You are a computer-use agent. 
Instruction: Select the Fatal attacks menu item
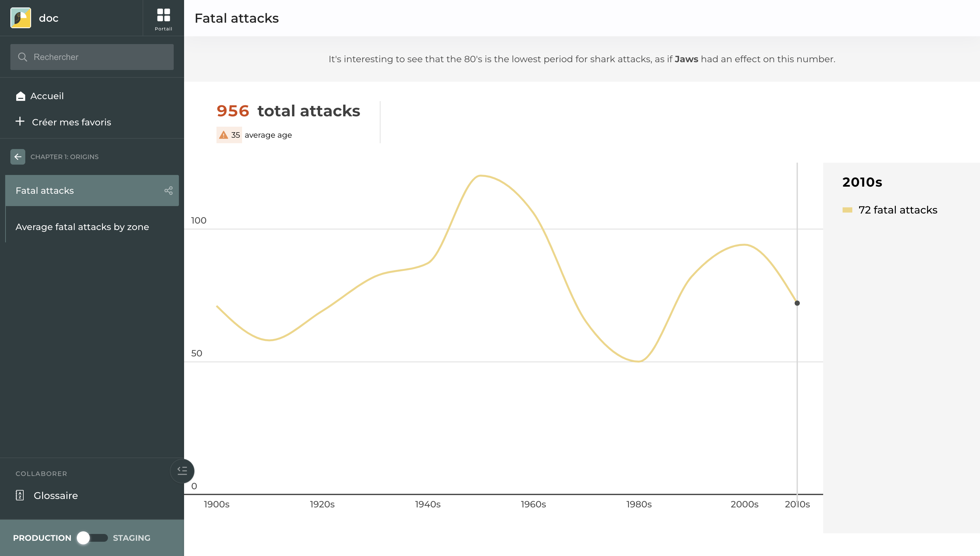click(45, 191)
